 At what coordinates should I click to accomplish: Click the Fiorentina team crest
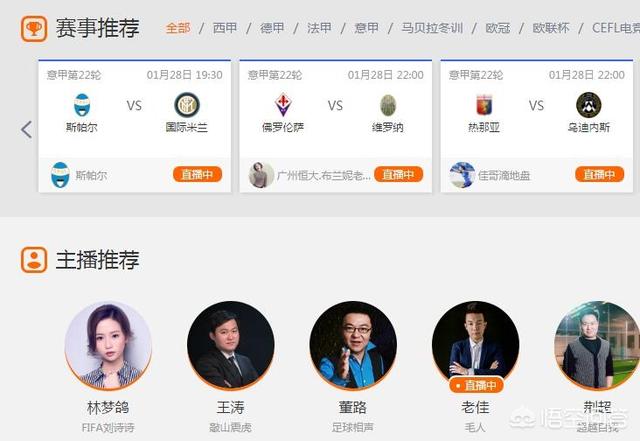283,105
